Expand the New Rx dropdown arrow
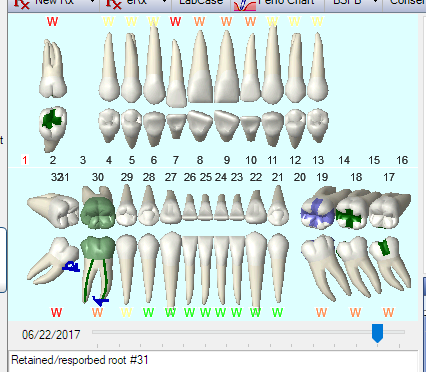 pyautogui.click(x=93, y=2)
